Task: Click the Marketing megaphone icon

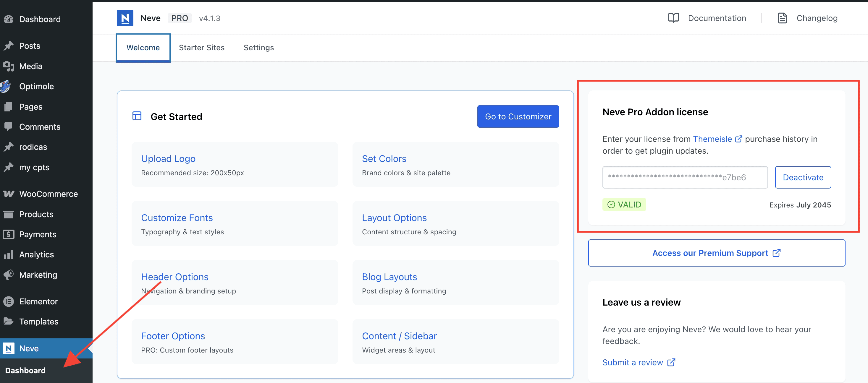Action: coord(8,275)
